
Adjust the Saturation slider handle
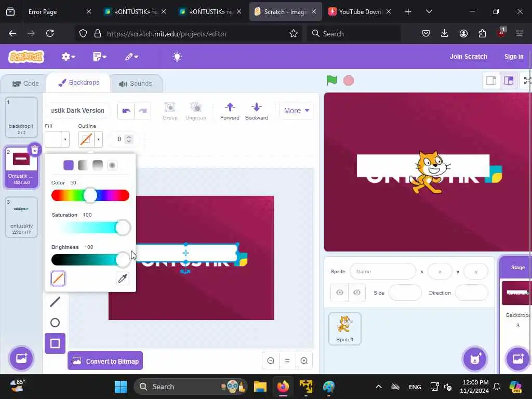(123, 228)
